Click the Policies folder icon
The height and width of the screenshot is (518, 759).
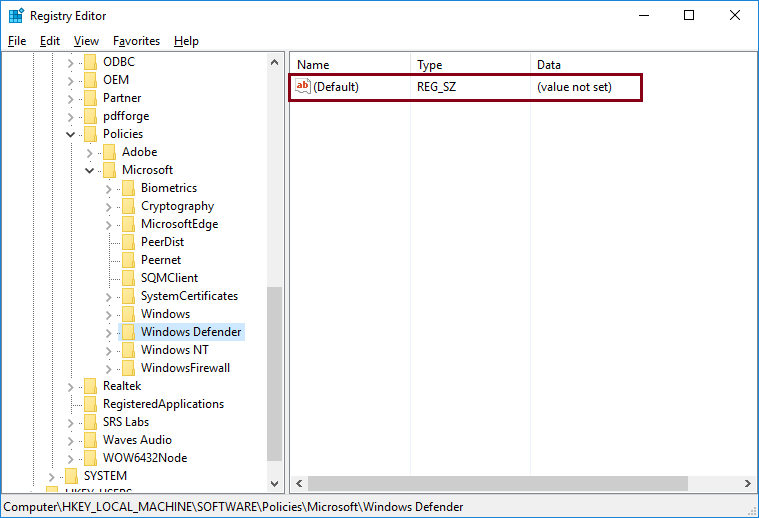pos(90,134)
